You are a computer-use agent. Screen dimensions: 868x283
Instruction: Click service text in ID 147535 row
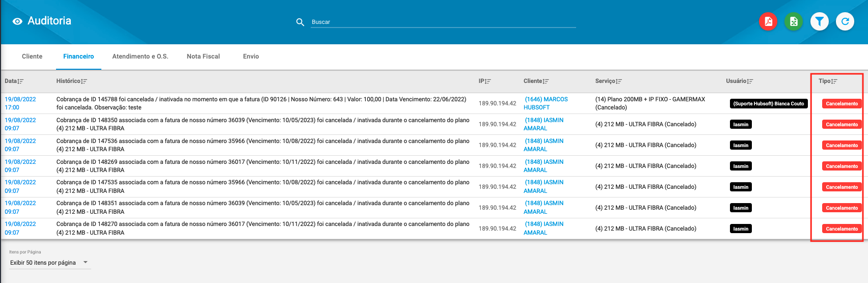click(645, 187)
